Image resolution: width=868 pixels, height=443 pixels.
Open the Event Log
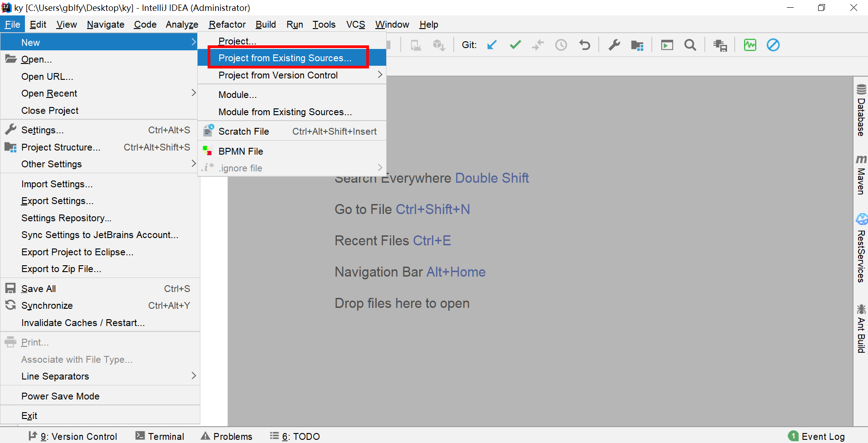(x=817, y=436)
